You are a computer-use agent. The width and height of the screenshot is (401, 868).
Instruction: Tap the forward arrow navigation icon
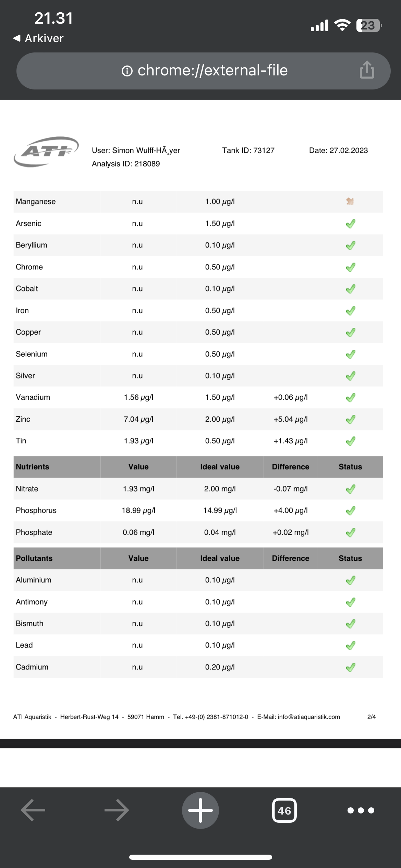click(x=117, y=810)
